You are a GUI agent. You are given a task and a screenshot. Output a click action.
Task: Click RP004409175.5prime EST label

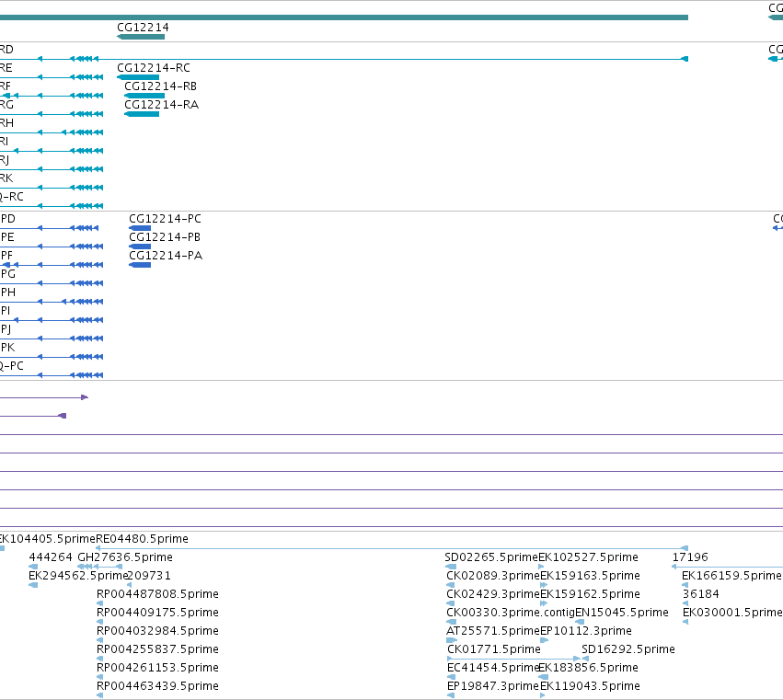(157, 613)
